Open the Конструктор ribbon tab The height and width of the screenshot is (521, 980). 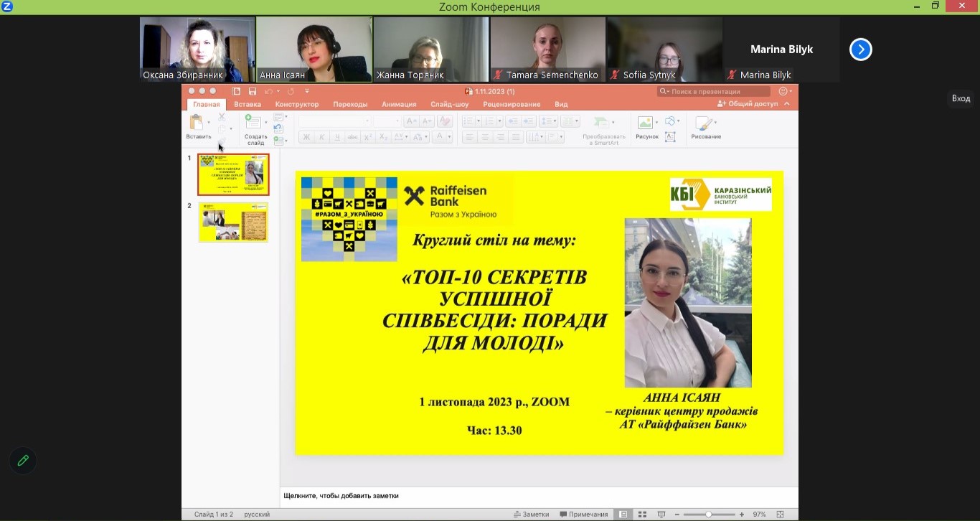pyautogui.click(x=296, y=104)
